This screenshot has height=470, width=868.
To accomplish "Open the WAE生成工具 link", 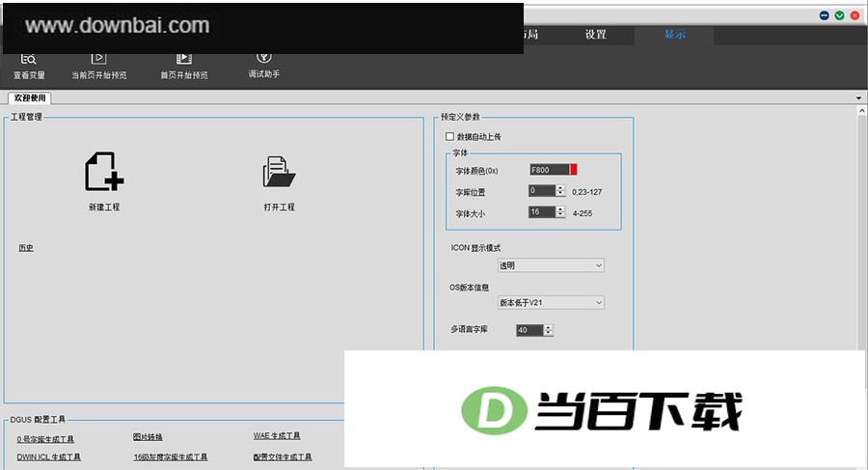I will coord(277,436).
